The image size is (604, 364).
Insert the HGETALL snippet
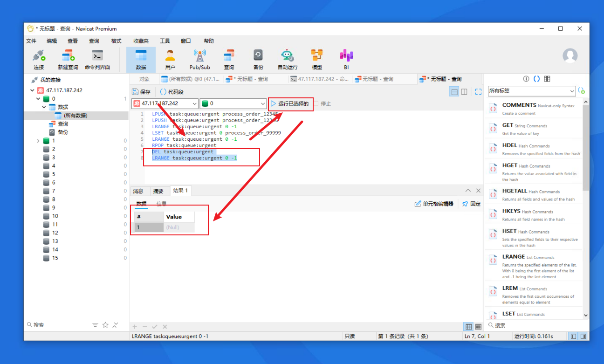coord(533,194)
